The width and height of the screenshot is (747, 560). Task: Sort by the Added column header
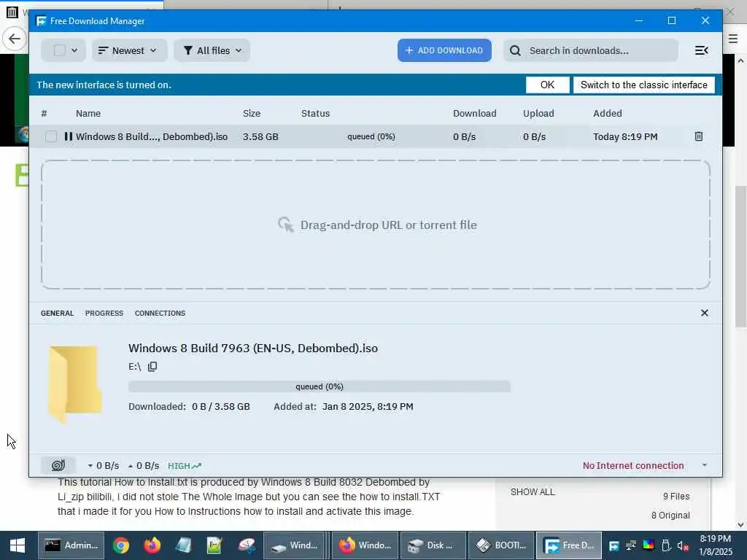pos(608,113)
